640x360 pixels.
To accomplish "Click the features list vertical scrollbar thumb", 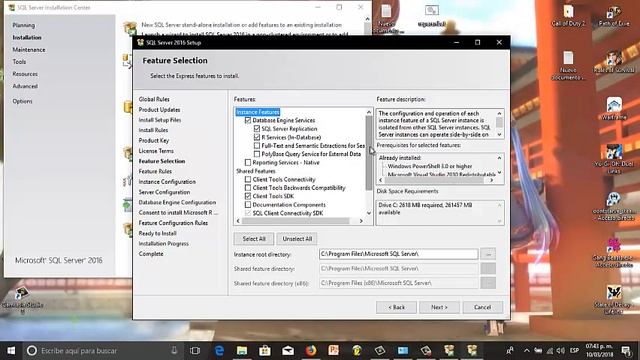I will (x=369, y=153).
